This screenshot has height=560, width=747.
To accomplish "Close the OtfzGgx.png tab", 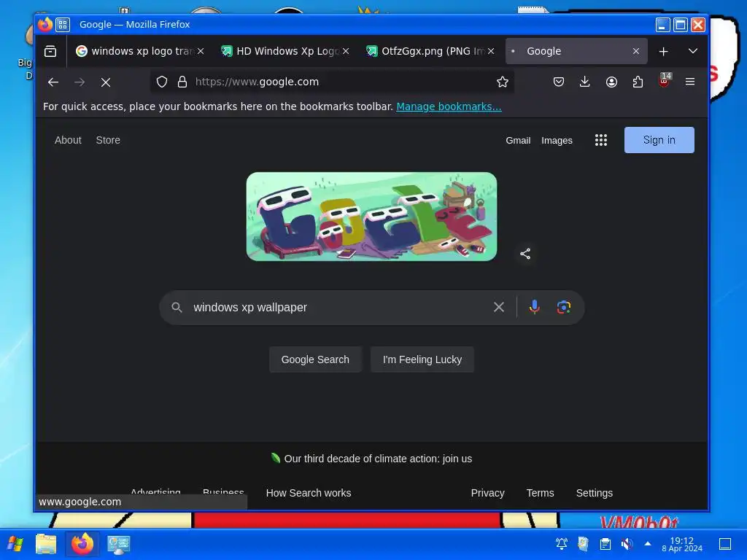I will (x=491, y=51).
